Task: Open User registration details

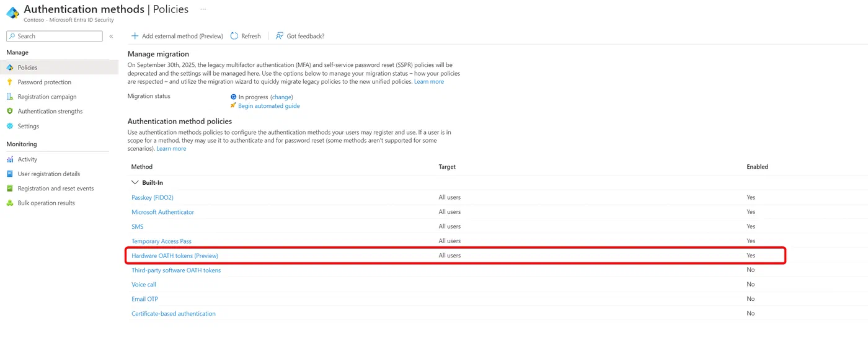Action: 49,174
